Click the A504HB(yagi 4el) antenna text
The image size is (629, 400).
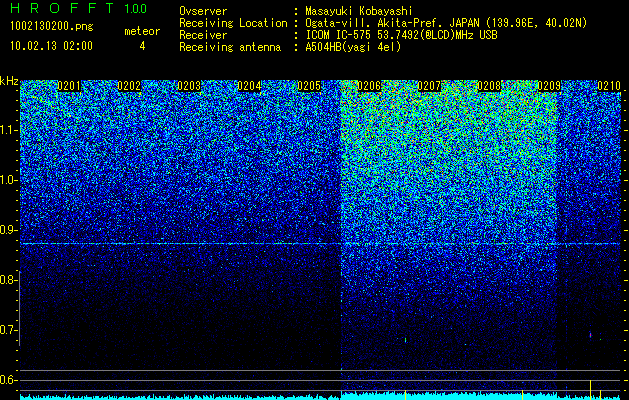pos(353,47)
